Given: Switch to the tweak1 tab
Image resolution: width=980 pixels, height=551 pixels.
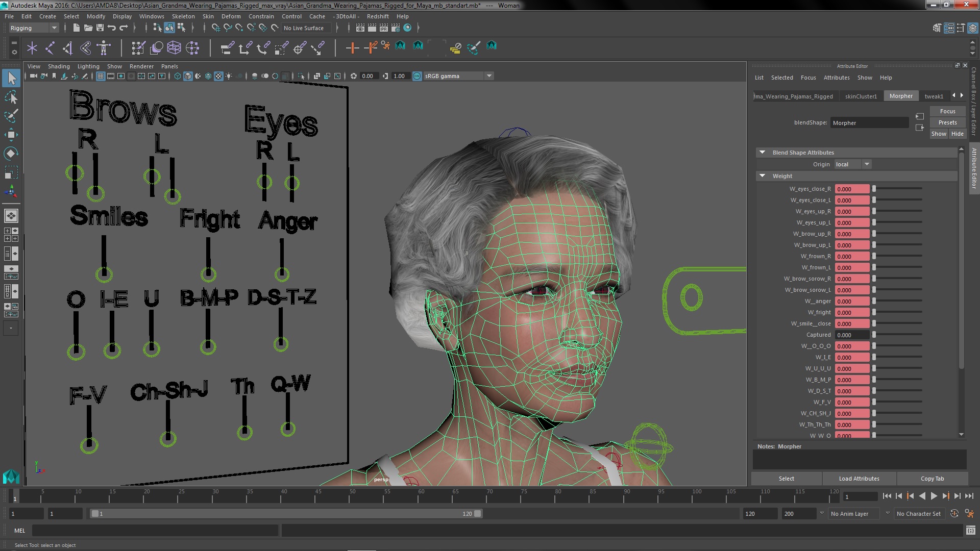Looking at the screenshot, I should coord(934,96).
